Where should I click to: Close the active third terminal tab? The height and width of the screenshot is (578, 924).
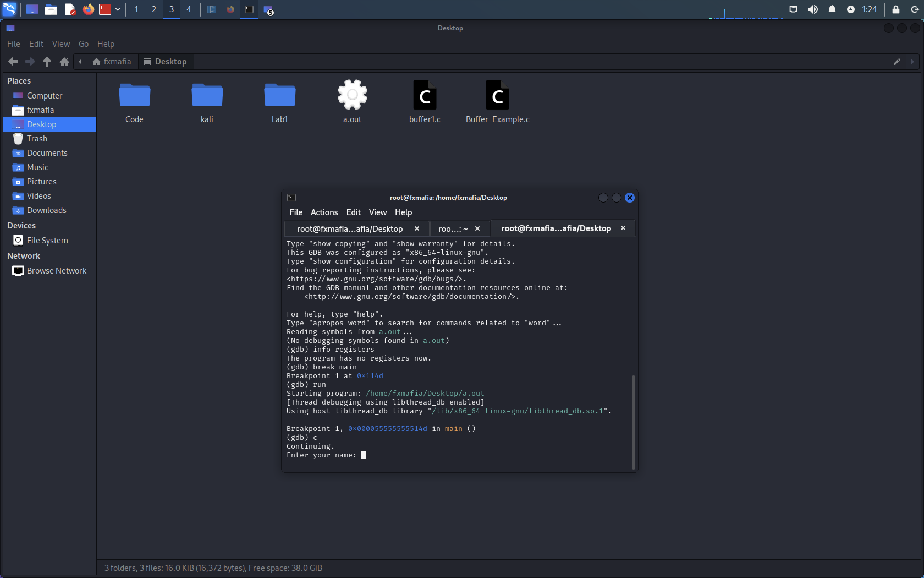[623, 228]
